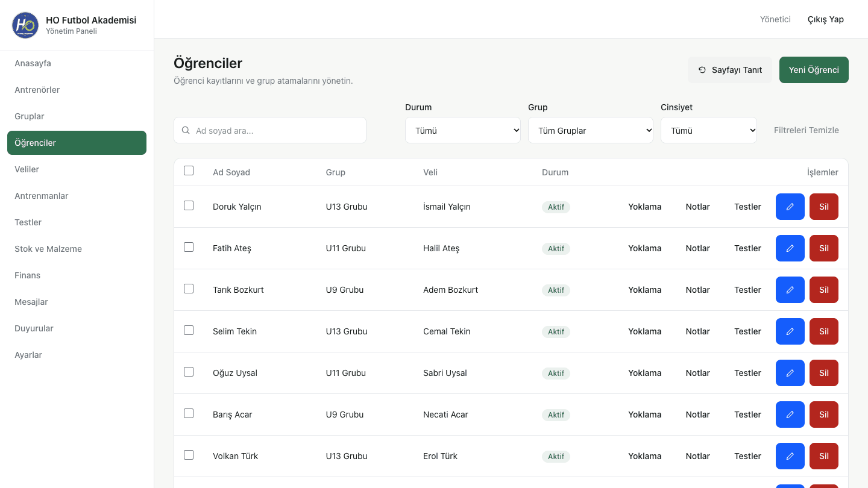Edit Selim Tekin with the pencil icon
This screenshot has width=868, height=488.
pos(790,331)
